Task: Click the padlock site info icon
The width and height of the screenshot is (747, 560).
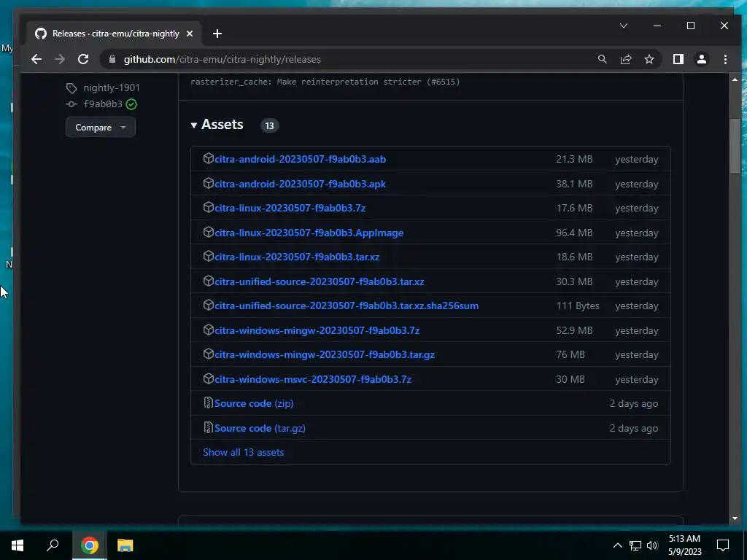Action: (112, 59)
